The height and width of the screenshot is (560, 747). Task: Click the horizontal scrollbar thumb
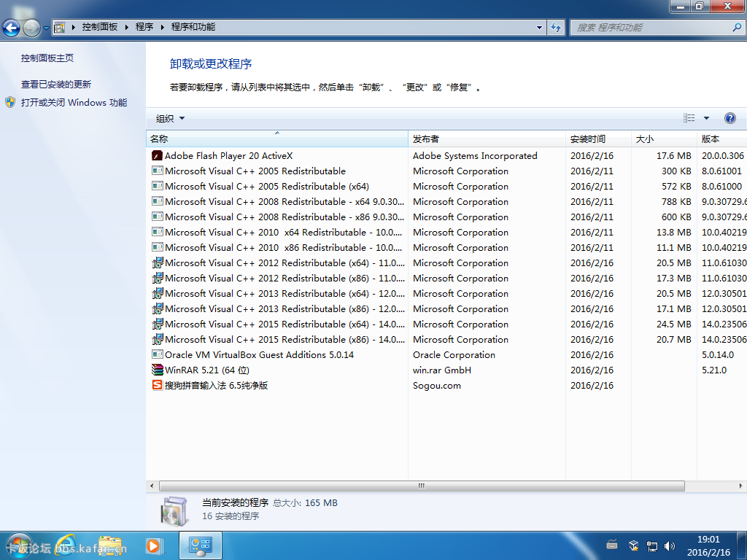tap(422, 486)
